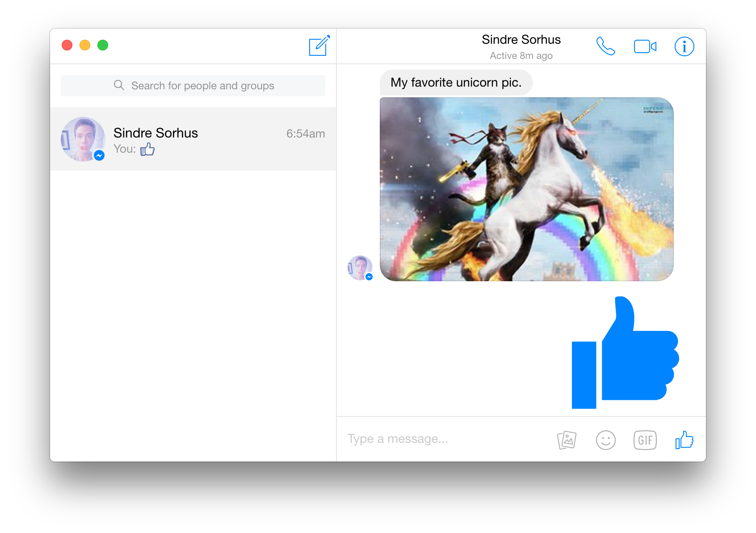Open the GIF selector
The height and width of the screenshot is (533, 756).
pyautogui.click(x=645, y=440)
